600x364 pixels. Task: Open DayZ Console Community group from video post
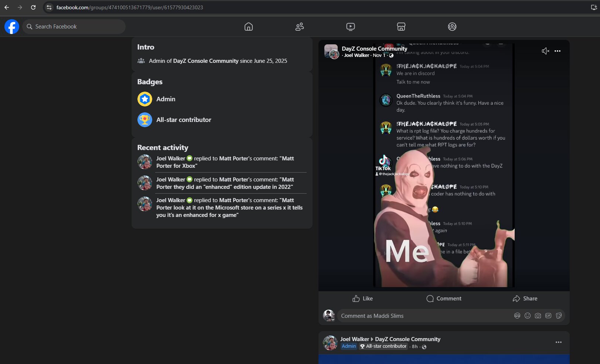point(374,48)
